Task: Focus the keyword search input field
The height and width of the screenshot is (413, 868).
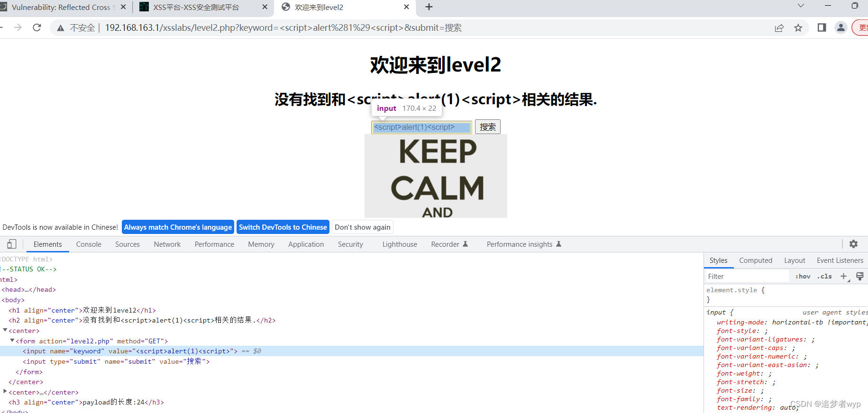Action: [x=422, y=127]
